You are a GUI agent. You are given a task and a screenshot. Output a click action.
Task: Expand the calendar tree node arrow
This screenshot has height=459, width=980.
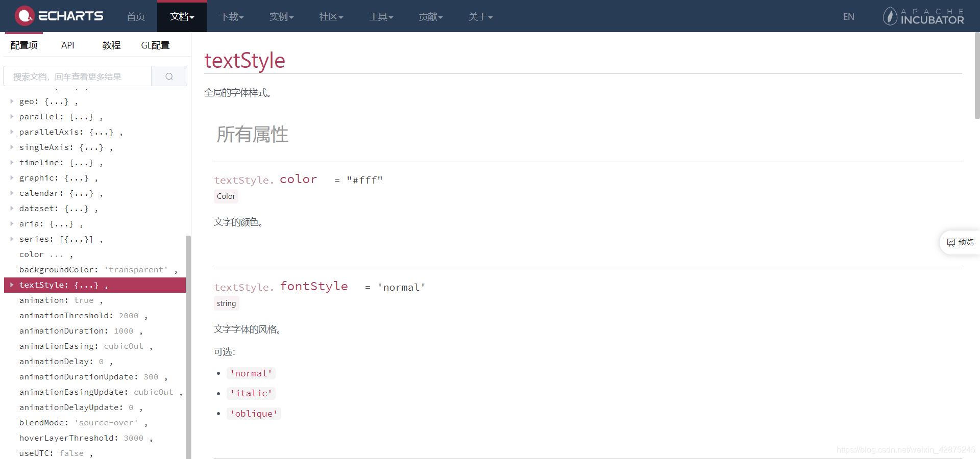point(12,193)
